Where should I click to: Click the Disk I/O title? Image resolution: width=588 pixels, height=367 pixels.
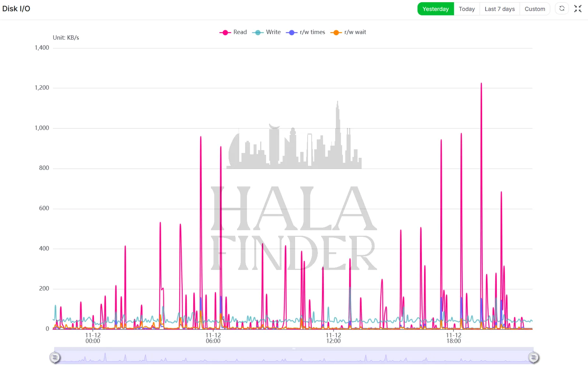coord(16,8)
